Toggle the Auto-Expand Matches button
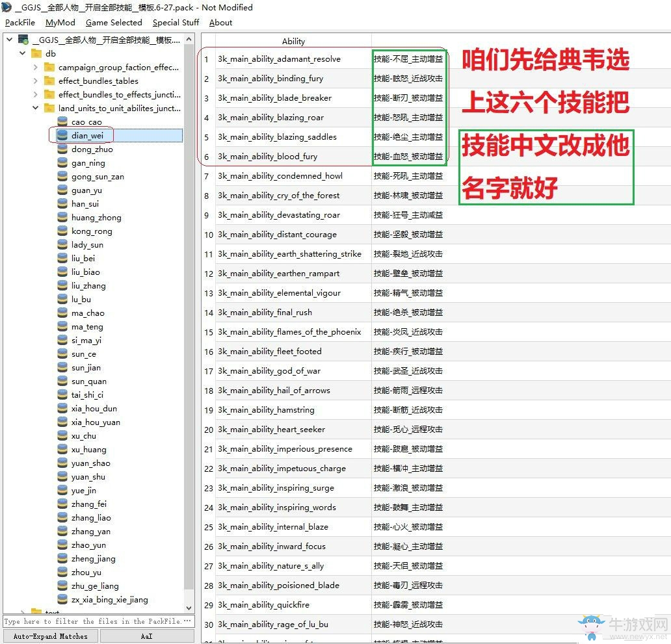 point(51,636)
